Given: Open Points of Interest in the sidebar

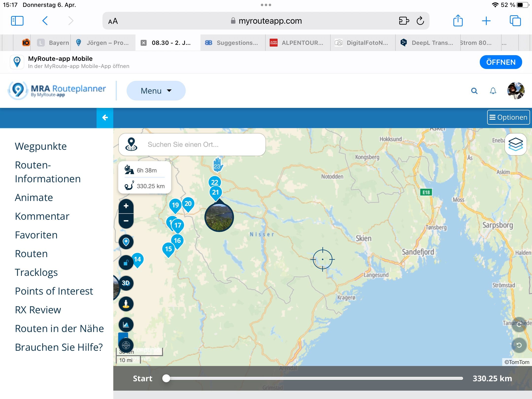Looking at the screenshot, I should [x=54, y=291].
